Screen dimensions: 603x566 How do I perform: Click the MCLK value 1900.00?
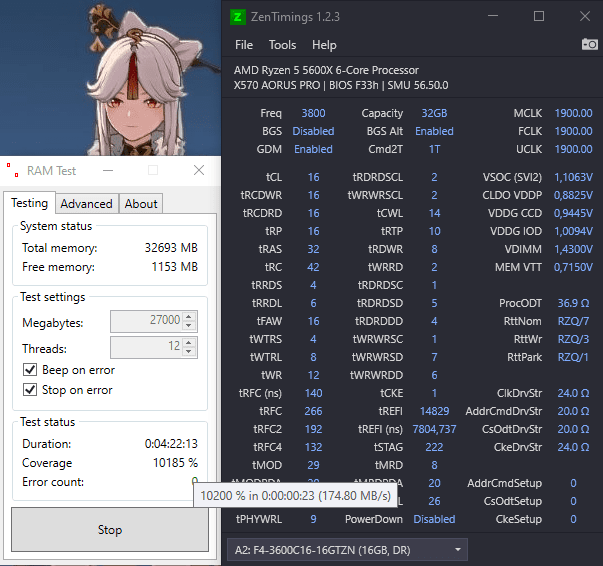pos(573,113)
